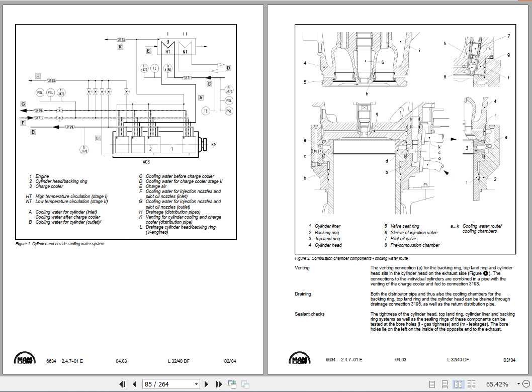Jump to the last page

tap(219, 383)
